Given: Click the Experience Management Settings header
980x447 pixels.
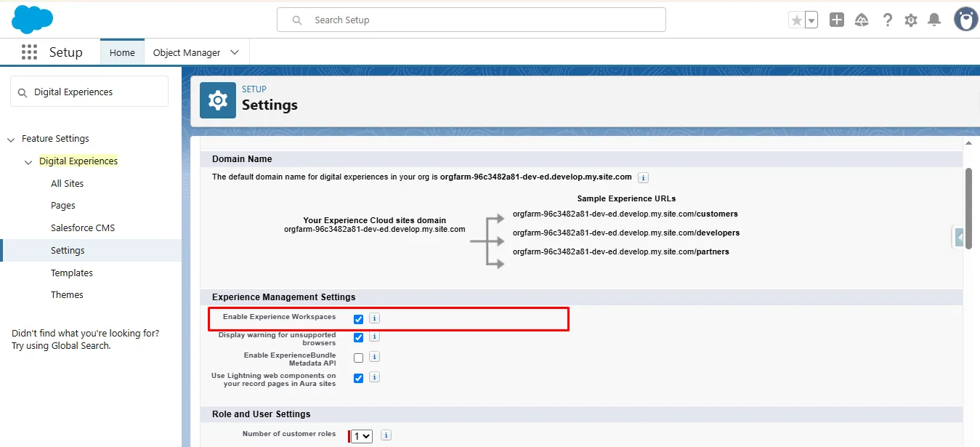Looking at the screenshot, I should click(581, 297).
